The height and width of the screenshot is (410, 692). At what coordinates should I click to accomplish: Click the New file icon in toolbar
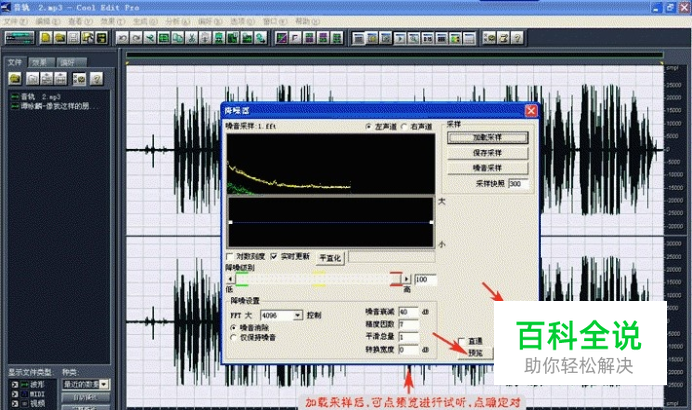point(46,38)
